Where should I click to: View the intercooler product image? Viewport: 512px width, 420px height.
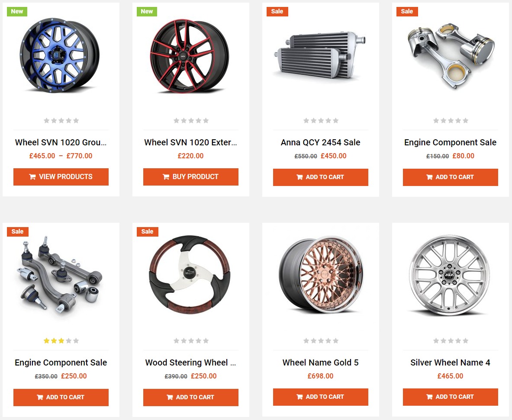[319, 55]
